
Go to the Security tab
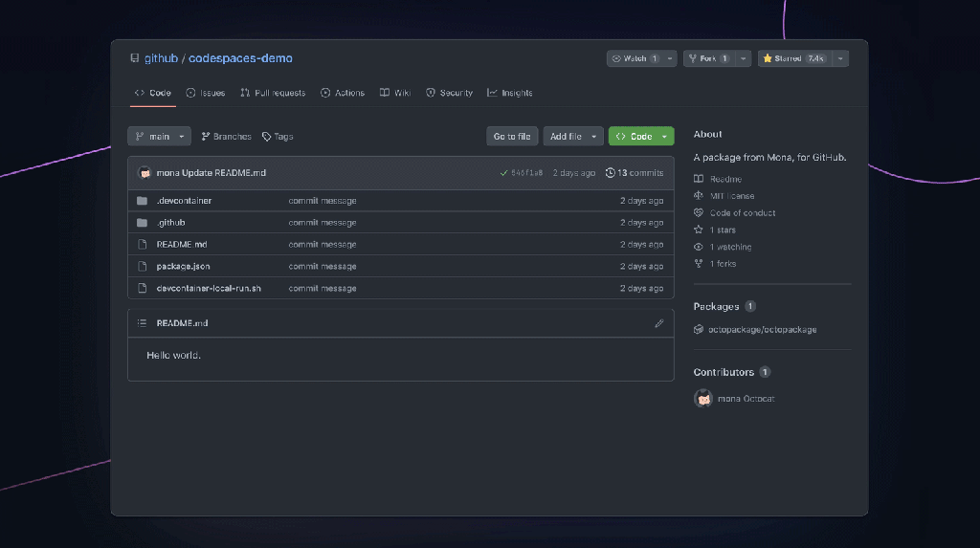pos(450,93)
